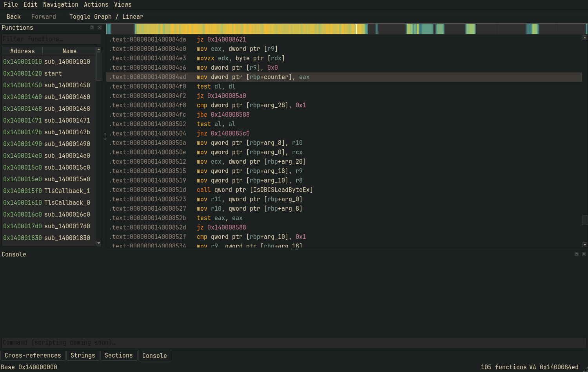Image resolution: width=588 pixels, height=372 pixels.
Task: Select function sub_1400014e0
Action: (49, 156)
